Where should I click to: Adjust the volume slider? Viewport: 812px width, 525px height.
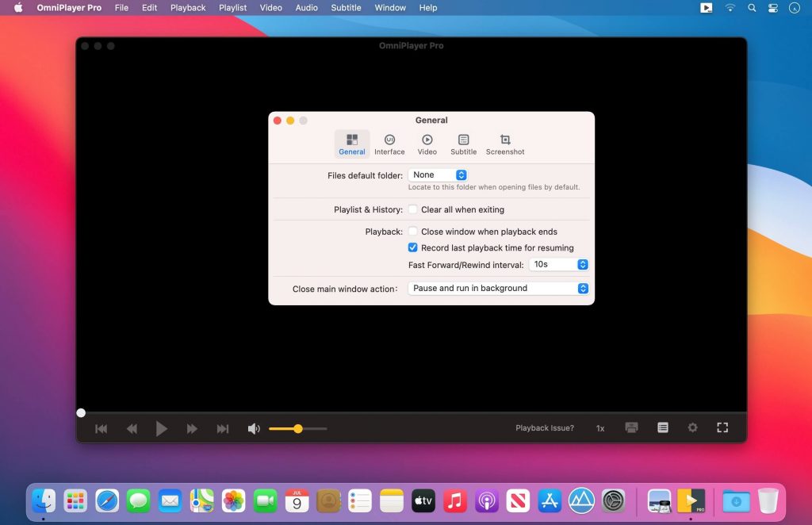pos(297,428)
